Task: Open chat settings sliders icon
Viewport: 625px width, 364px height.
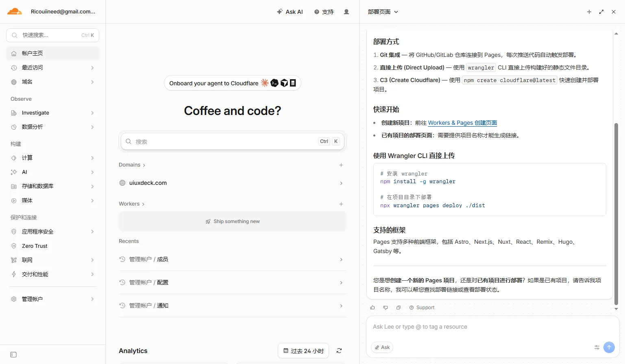Action: tap(597, 347)
